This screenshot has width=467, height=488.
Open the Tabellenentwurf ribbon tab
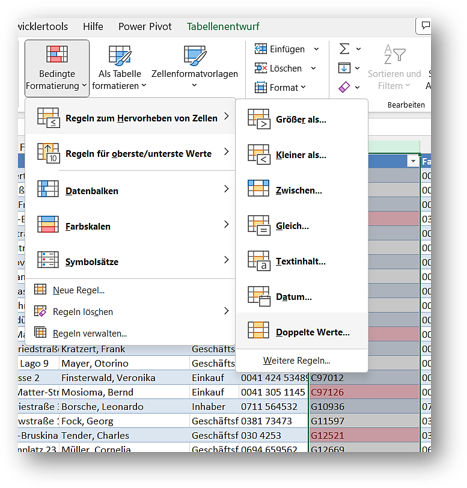[223, 26]
